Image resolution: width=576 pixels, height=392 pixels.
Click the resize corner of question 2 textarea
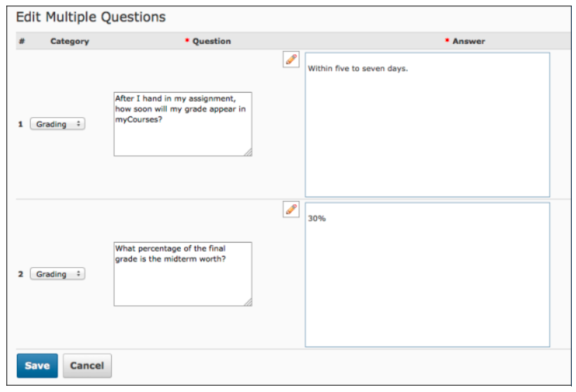point(248,302)
